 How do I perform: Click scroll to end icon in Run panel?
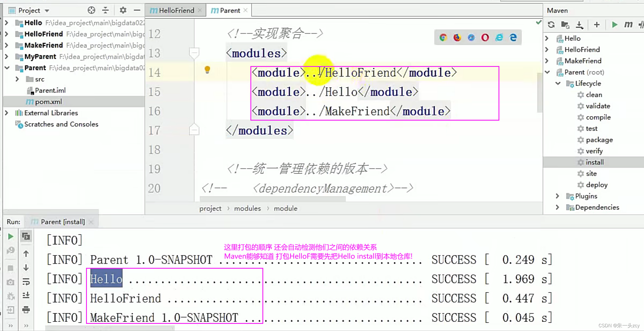tap(26, 295)
